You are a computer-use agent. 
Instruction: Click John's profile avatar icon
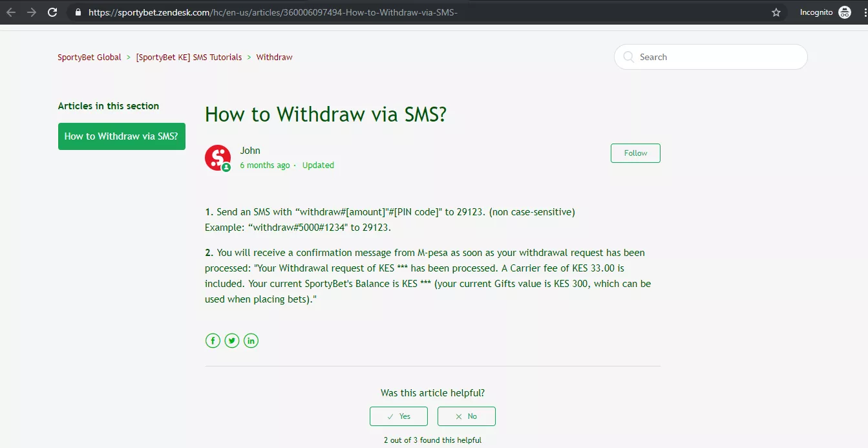click(x=218, y=157)
